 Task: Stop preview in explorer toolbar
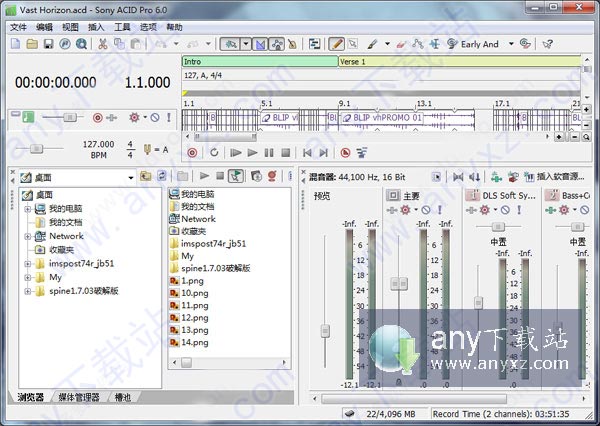pyautogui.click(x=220, y=176)
